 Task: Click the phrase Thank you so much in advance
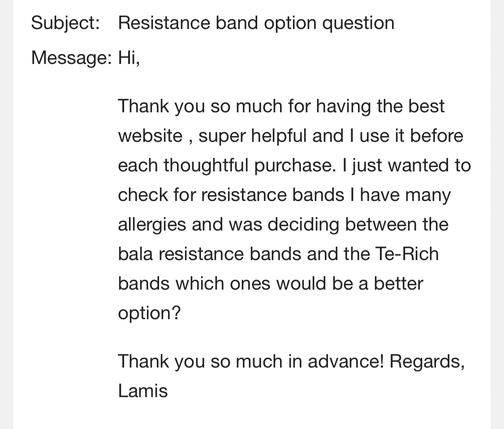tap(251, 361)
